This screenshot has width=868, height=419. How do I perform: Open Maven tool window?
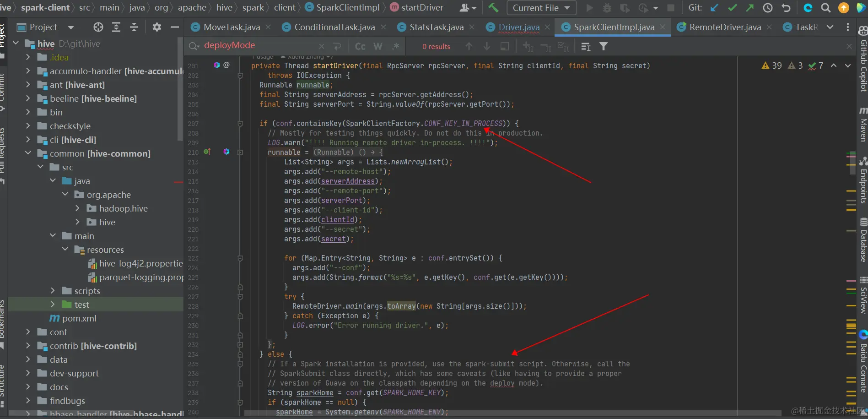[863, 125]
